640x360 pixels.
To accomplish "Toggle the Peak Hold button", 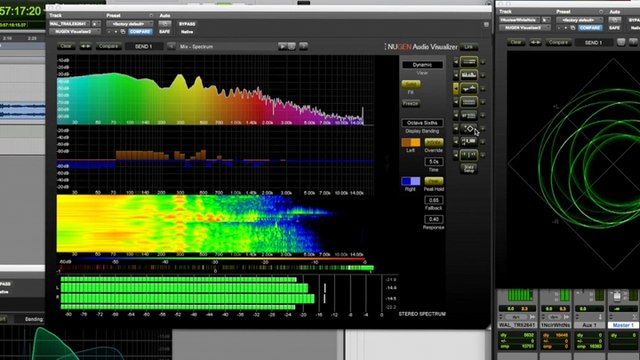I will (433, 181).
